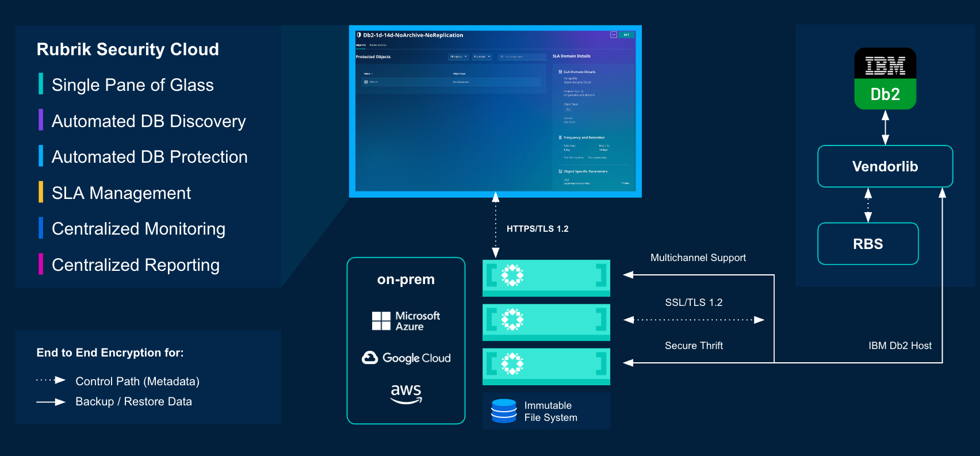980x456 pixels.
Task: Click the Automated DB Protection text
Action: (x=150, y=157)
